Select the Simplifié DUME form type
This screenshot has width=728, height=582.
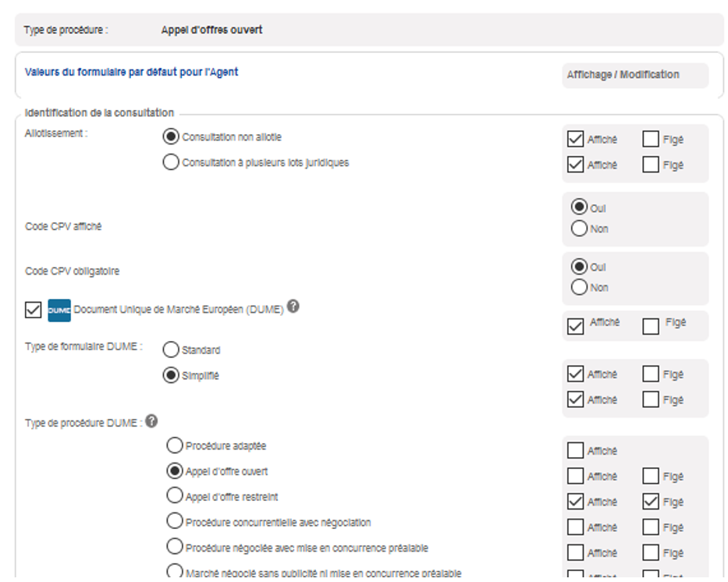pyautogui.click(x=170, y=375)
